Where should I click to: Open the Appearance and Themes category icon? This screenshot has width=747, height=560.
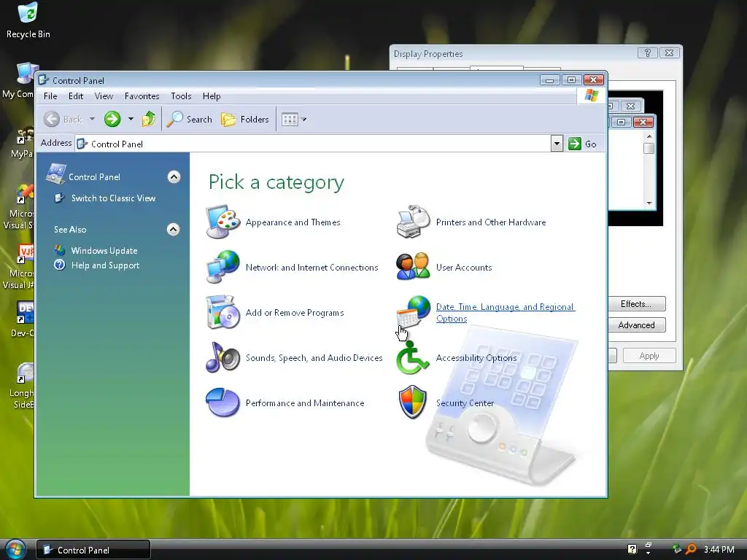tap(223, 222)
